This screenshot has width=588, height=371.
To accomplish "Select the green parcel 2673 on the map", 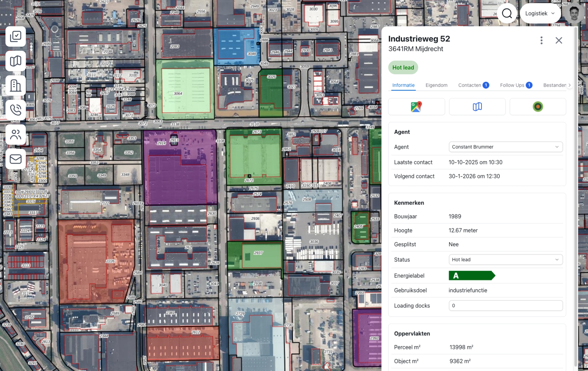I will 254,157.
